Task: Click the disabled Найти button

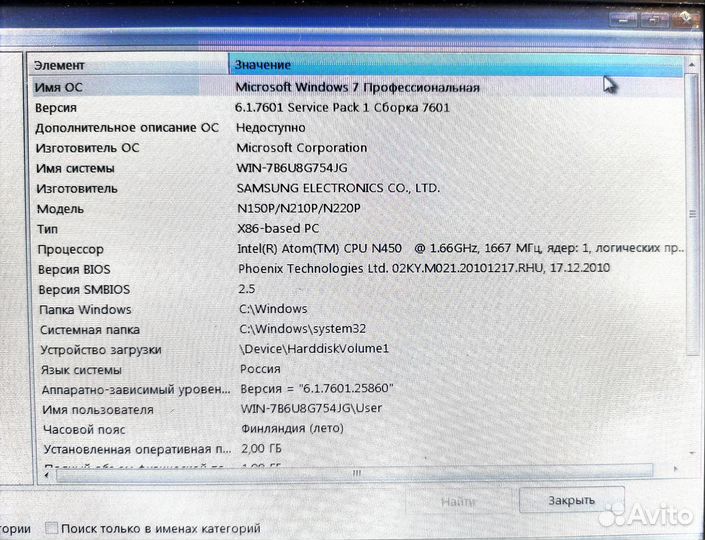Action: 458,501
